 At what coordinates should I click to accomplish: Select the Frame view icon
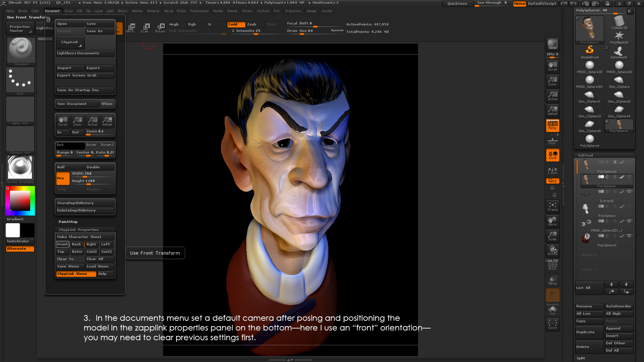(x=552, y=206)
